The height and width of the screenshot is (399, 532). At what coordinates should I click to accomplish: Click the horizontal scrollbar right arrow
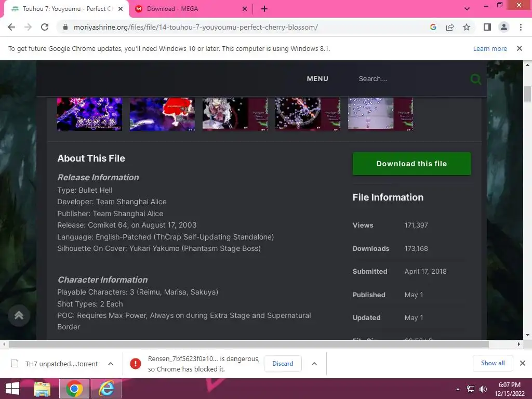click(x=519, y=344)
